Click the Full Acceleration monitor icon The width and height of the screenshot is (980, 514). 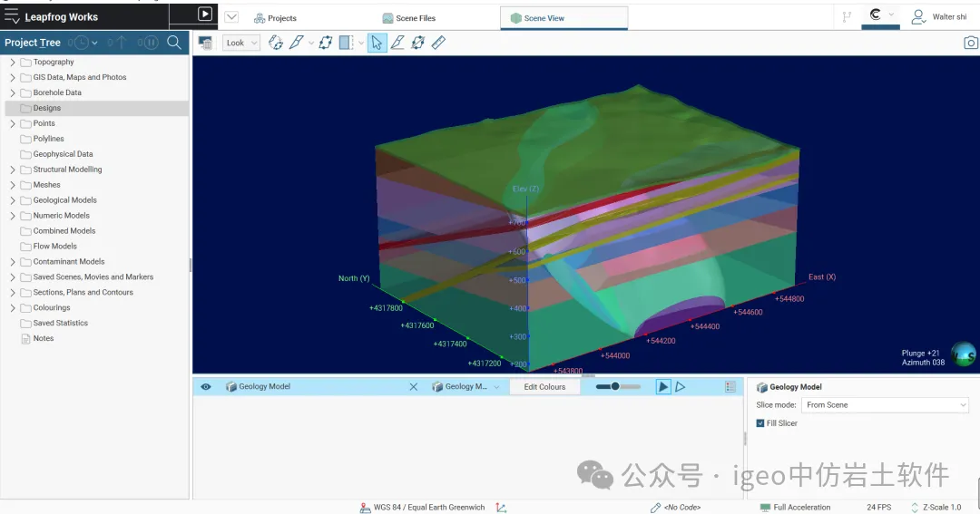pos(765,508)
